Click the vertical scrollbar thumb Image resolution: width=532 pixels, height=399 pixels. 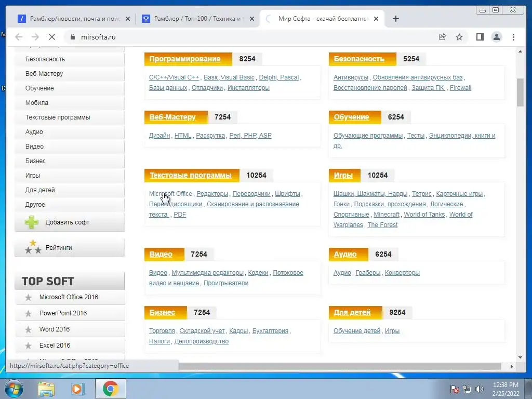[520, 92]
